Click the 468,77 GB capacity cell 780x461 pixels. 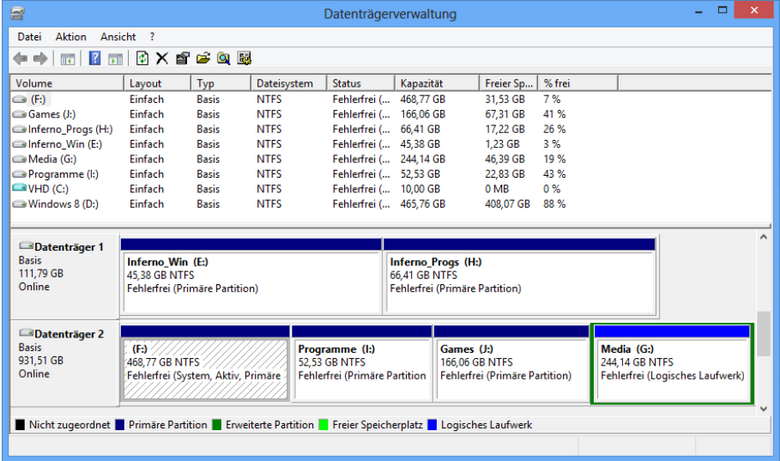click(x=423, y=99)
